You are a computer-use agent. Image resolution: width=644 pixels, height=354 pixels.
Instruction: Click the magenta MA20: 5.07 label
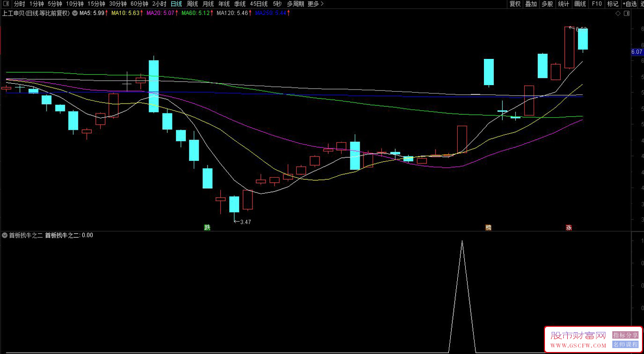coord(161,13)
